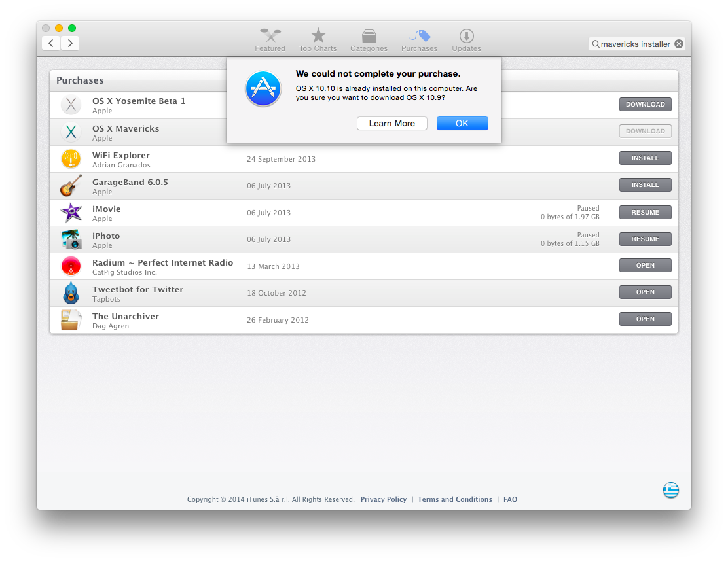Screen dimensions: 728x562
Task: Click Learn More in the alert
Action: [392, 124]
